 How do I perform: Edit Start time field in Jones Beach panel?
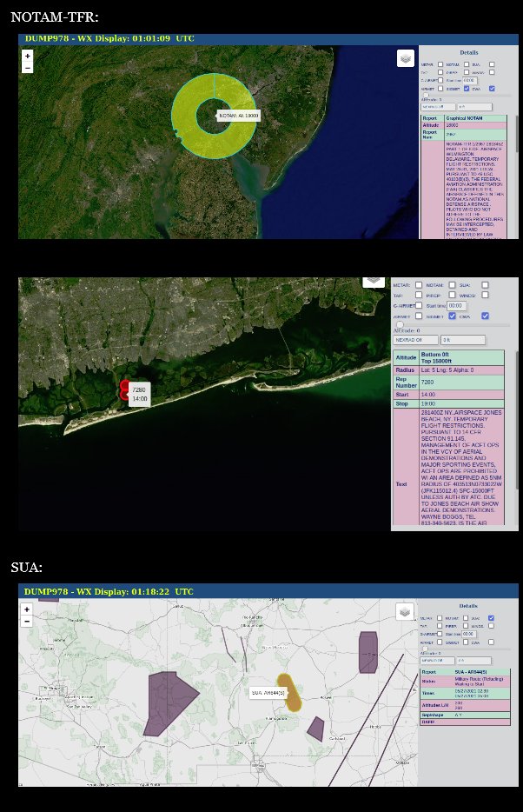coord(457,305)
